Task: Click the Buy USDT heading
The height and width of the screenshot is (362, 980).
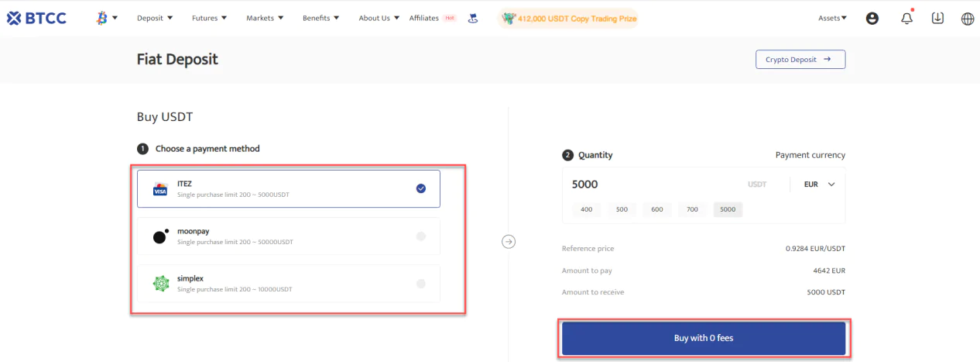Action: [165, 117]
